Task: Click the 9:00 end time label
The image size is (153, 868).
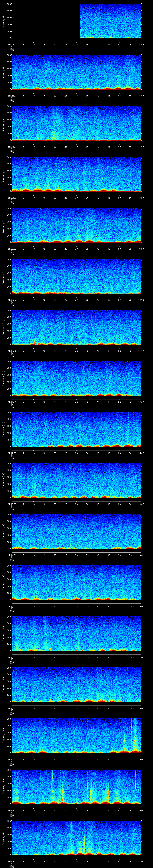Action: pos(141,249)
